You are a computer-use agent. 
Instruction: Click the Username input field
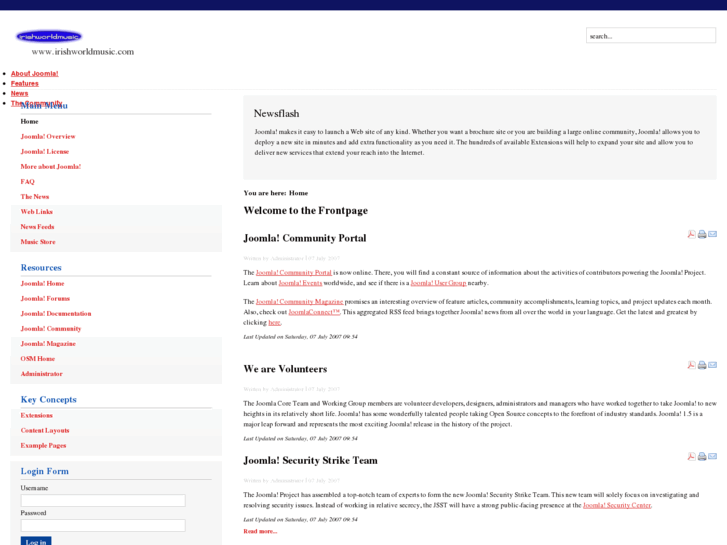[x=103, y=500]
